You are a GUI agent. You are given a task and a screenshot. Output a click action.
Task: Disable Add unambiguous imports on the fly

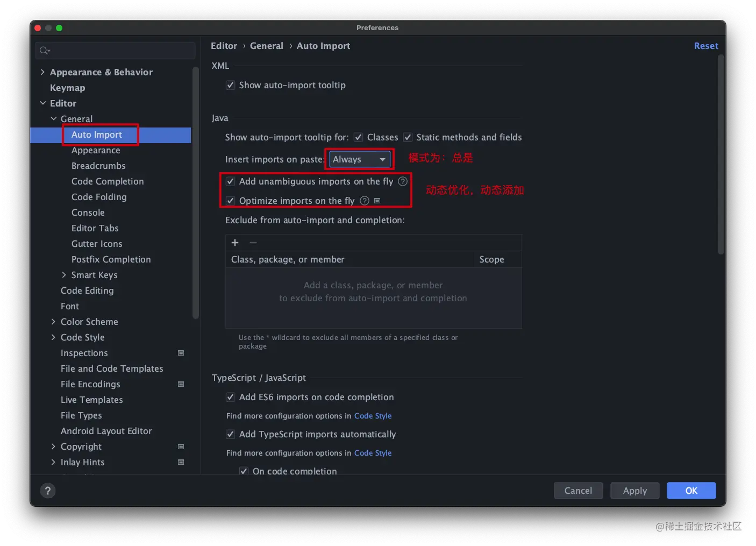tap(231, 181)
